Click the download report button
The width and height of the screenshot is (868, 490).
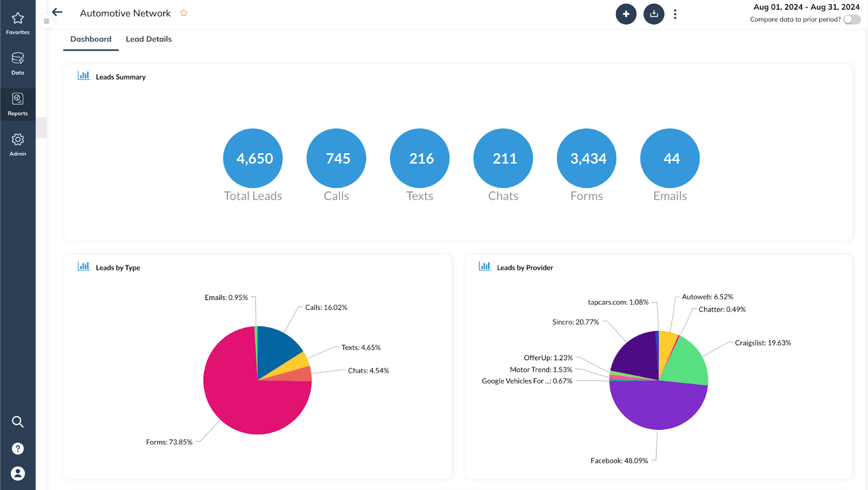[654, 14]
